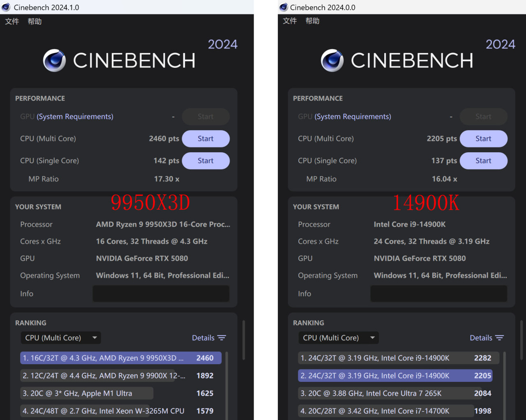Image resolution: width=526 pixels, height=420 pixels.
Task: Select the Intel Xeon W-3265M ranking entry
Action: point(121,411)
